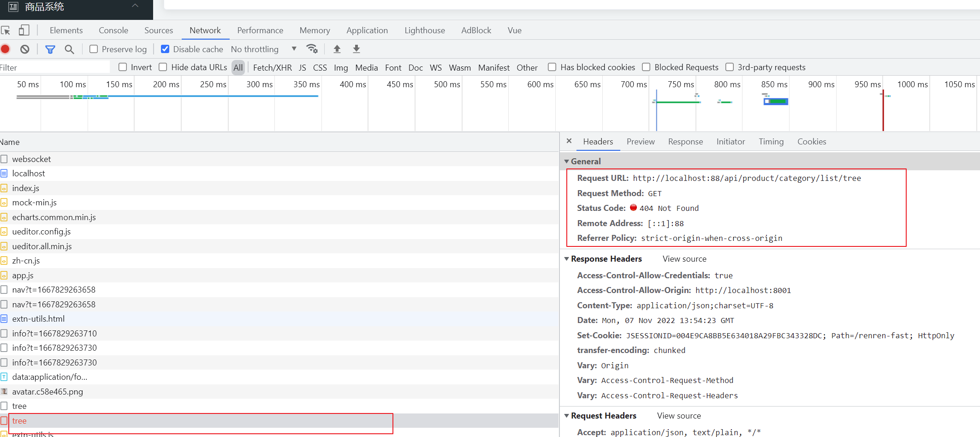Click the export HAR download icon
Viewport: 980px width, 437px height.
356,49
